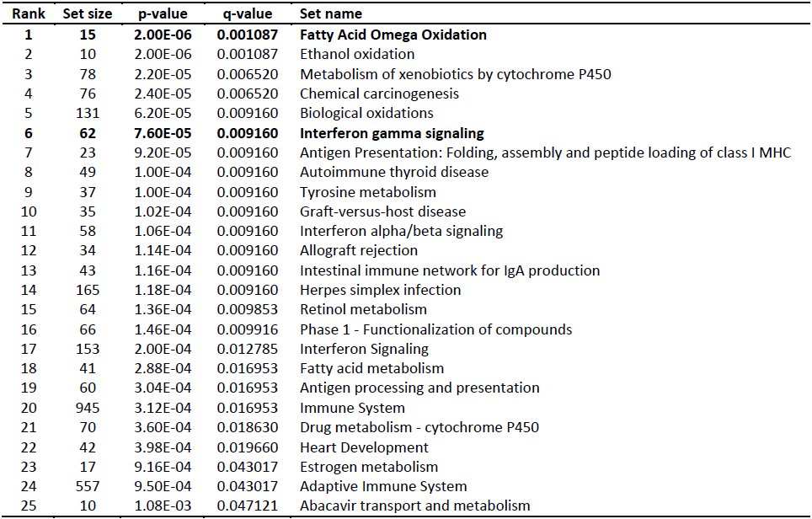Click set size value 557

pyautogui.click(x=88, y=486)
